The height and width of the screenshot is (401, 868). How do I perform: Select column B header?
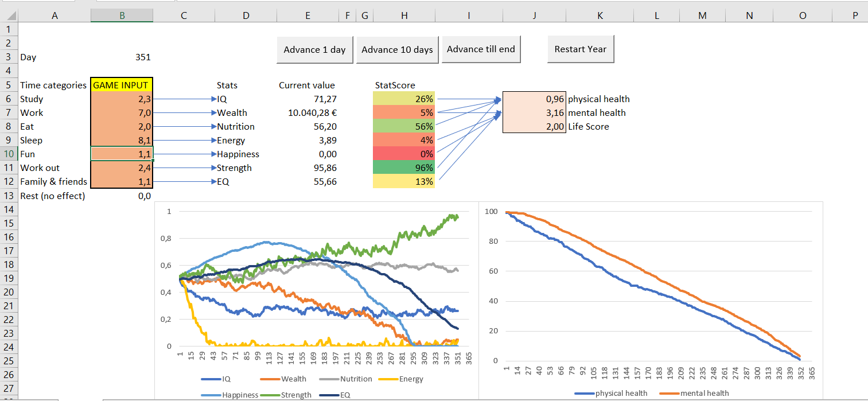(122, 16)
